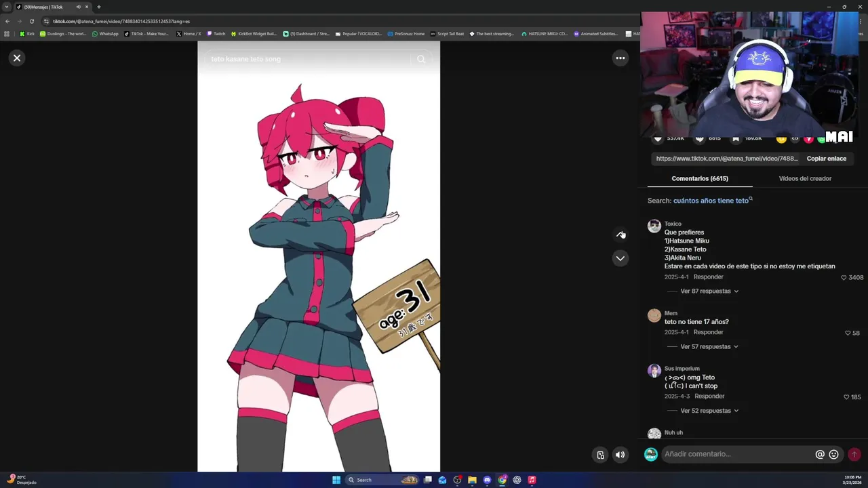Click the yellow repost share icon
This screenshot has height=488, width=868.
(781, 139)
